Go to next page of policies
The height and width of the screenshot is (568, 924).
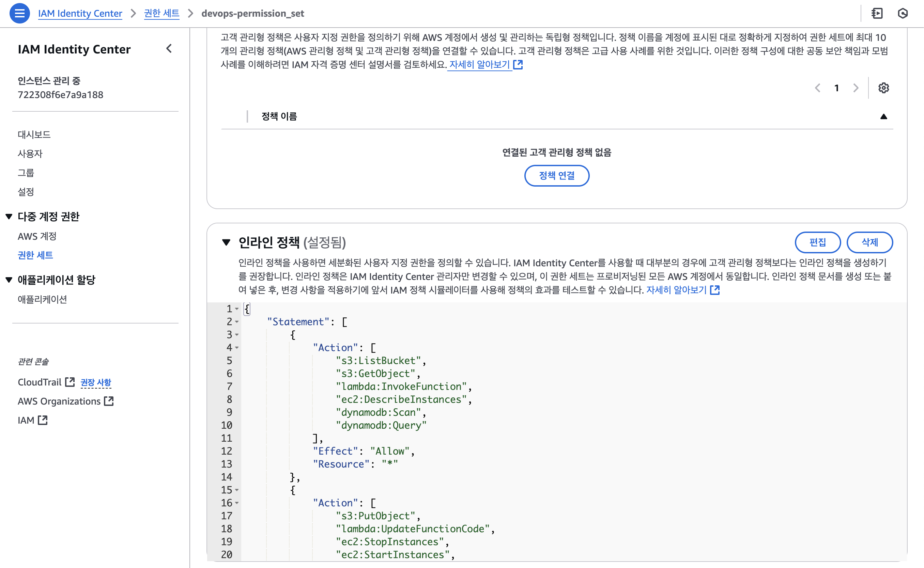[x=856, y=88]
